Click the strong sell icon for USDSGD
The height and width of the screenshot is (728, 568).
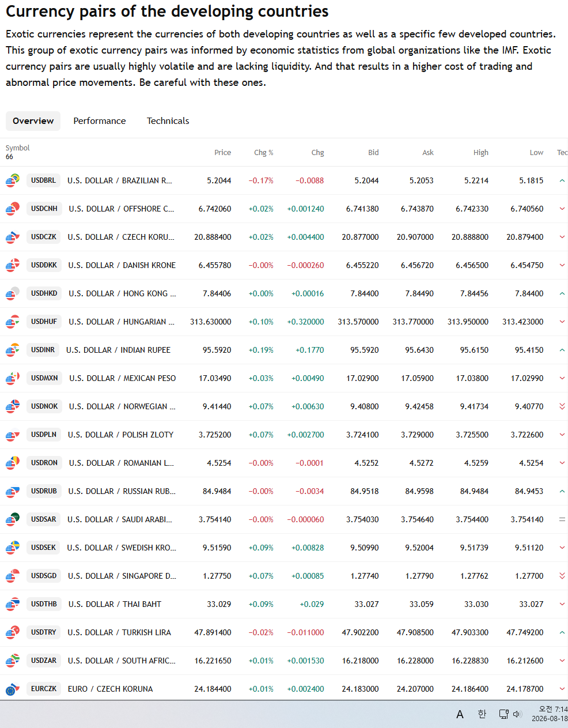(x=562, y=576)
